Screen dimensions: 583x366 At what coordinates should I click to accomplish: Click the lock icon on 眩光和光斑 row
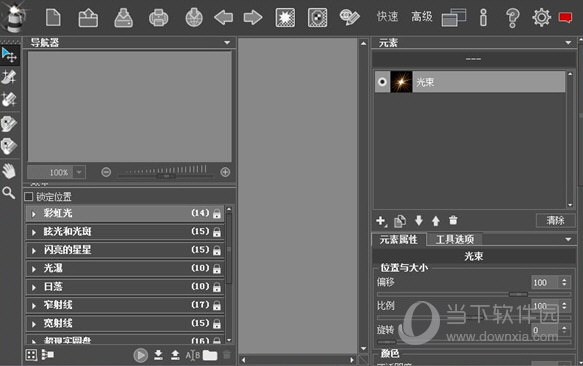[x=217, y=232]
